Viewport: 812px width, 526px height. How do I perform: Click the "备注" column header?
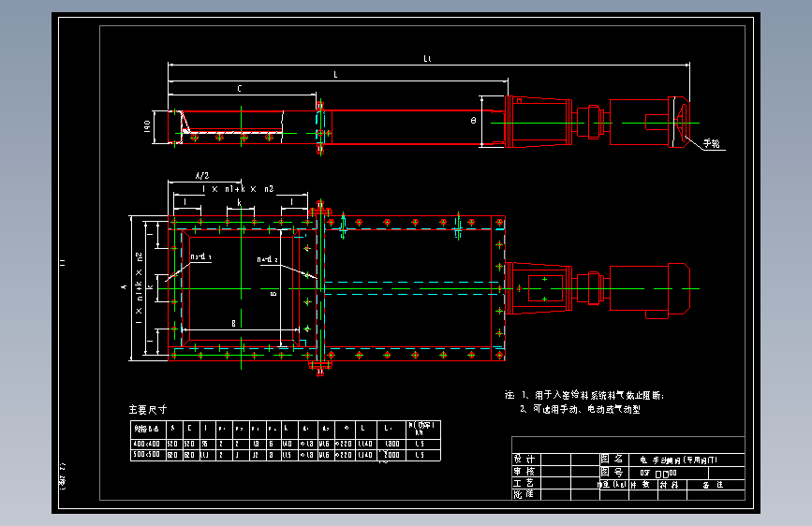(713, 485)
